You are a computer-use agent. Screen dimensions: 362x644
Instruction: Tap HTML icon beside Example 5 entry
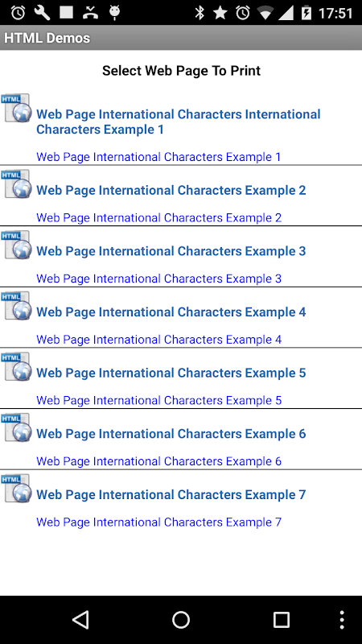point(16,366)
